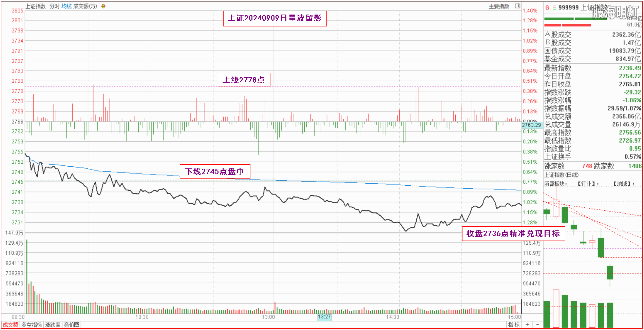This screenshot has height=330, width=644.
Task: Click the 涨家数 748 value
Action: coord(587,166)
